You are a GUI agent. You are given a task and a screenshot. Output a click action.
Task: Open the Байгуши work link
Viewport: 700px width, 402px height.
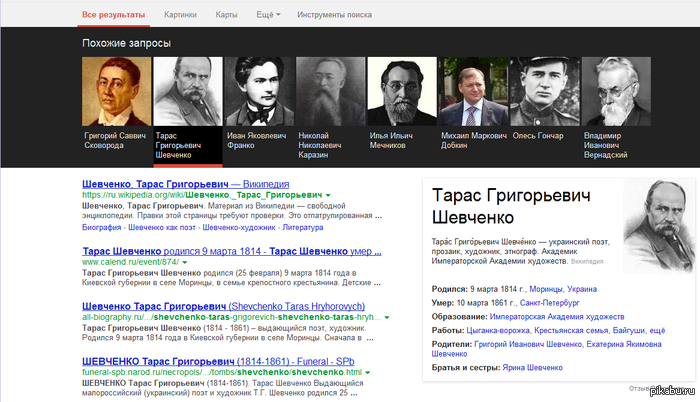[629, 331]
